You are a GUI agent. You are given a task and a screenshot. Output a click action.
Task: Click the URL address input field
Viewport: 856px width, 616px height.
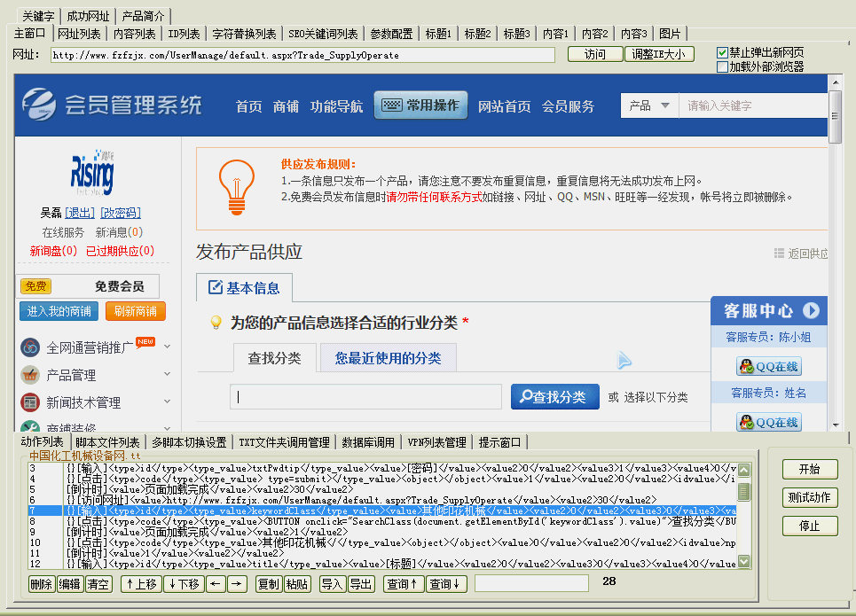click(303, 55)
